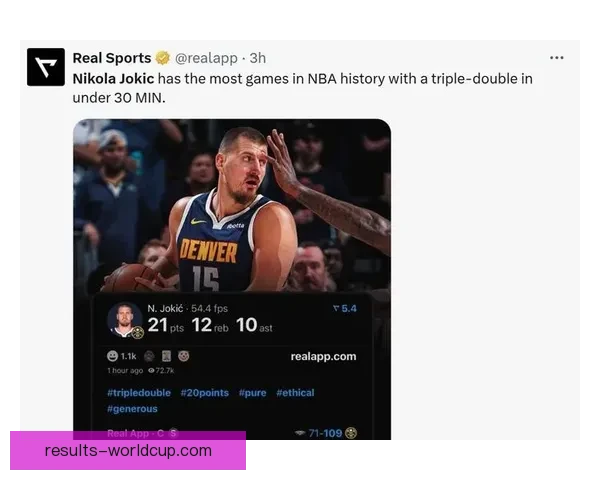Click the results-worldcup.com pink banner

click(x=128, y=451)
